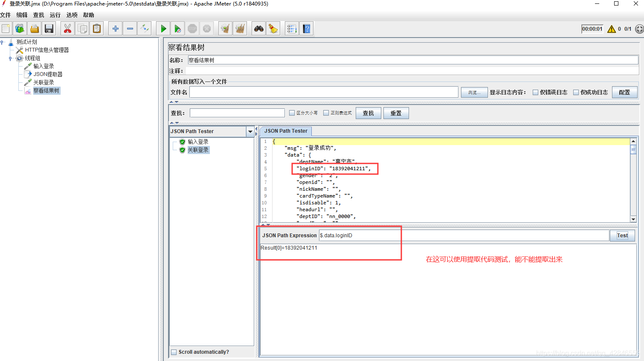The image size is (644, 361).
Task: Click the remote engine status icon
Action: tap(639, 29)
